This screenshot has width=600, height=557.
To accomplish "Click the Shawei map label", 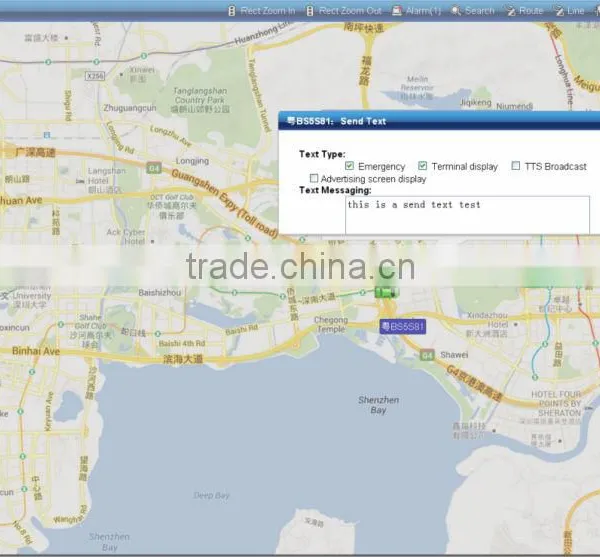I will (454, 355).
